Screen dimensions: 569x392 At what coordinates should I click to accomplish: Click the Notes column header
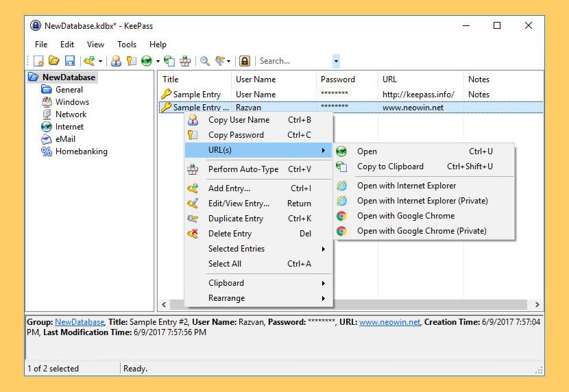pos(504,79)
